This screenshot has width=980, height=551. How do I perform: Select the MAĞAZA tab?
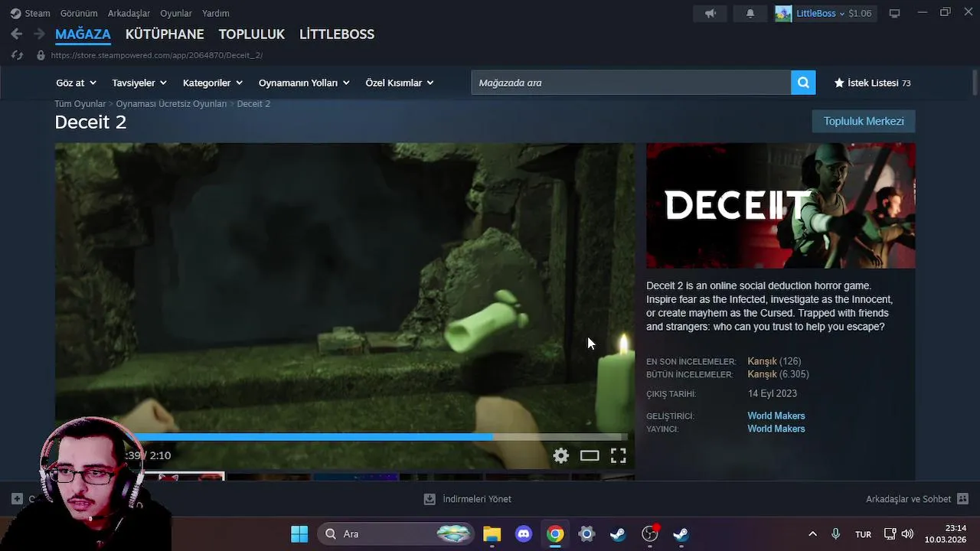click(83, 34)
